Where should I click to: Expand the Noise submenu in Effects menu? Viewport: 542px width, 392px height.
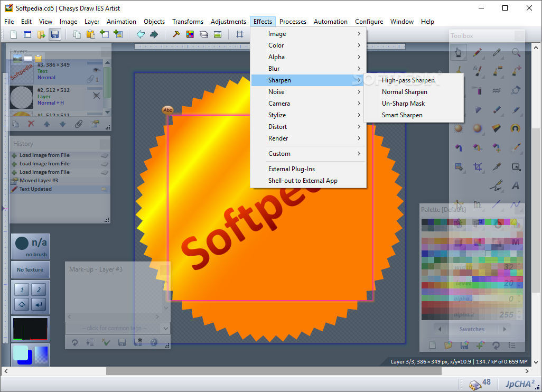(x=309, y=91)
